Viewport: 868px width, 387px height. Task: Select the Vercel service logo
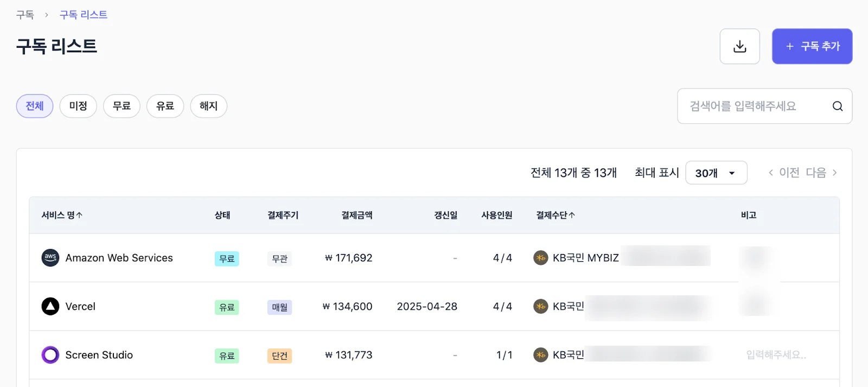(x=50, y=306)
